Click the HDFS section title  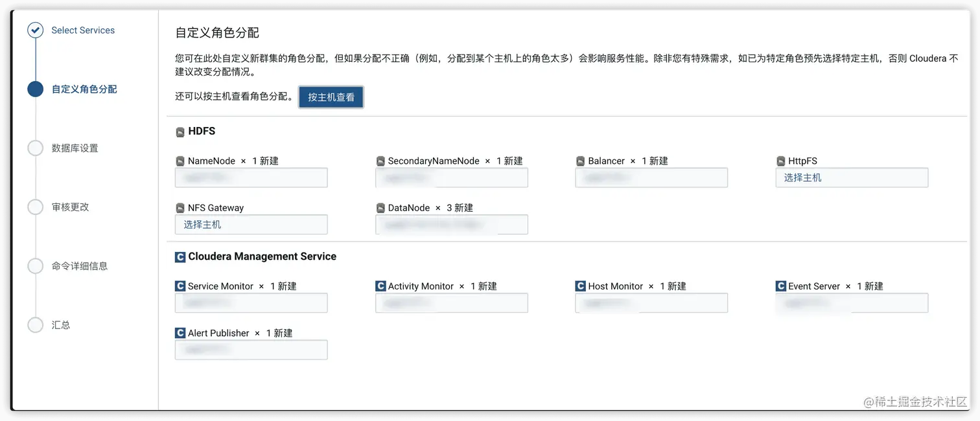click(x=202, y=131)
